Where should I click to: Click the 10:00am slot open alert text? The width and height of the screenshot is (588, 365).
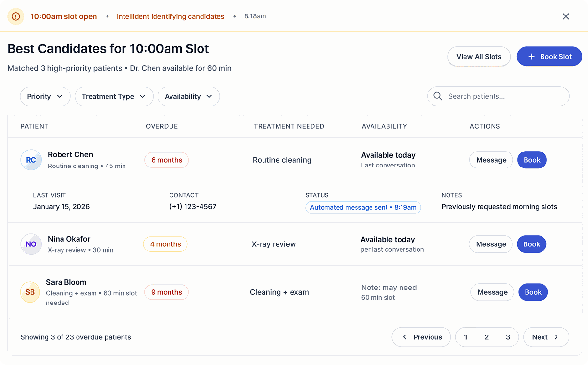[64, 16]
